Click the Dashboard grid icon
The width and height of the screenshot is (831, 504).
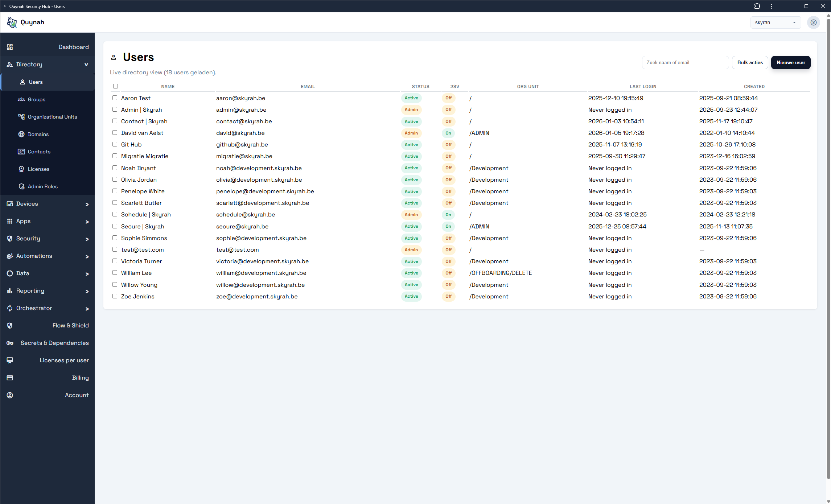[10, 47]
